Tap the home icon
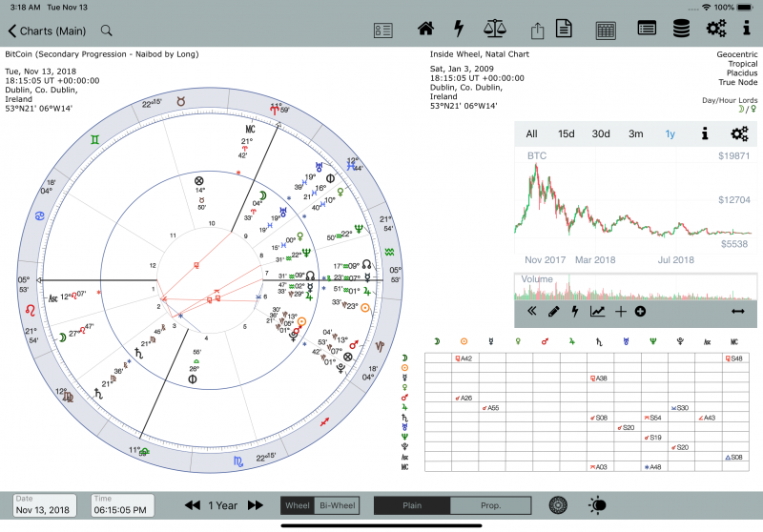This screenshot has height=532, width=763. [425, 29]
